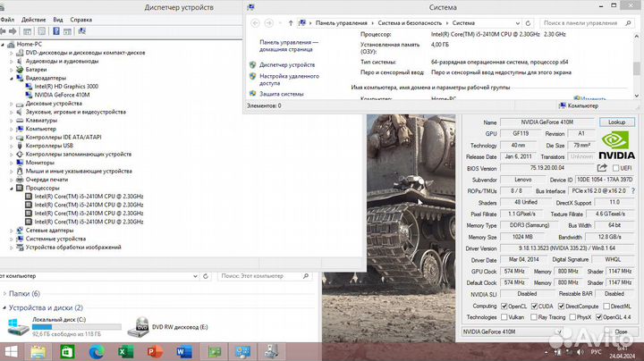Click the show/hide console tree toolbar icon
Image resolution: width=644 pixels, height=361 pixels.
27,31
